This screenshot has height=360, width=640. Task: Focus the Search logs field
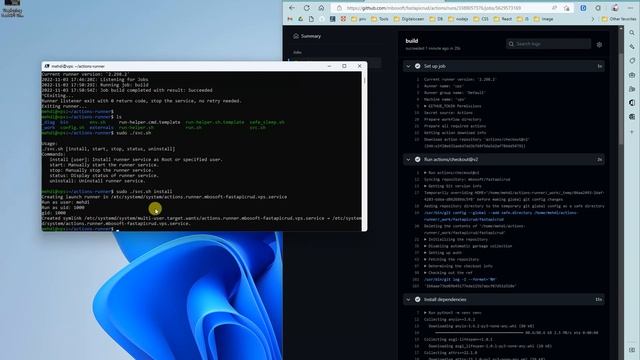[548, 44]
